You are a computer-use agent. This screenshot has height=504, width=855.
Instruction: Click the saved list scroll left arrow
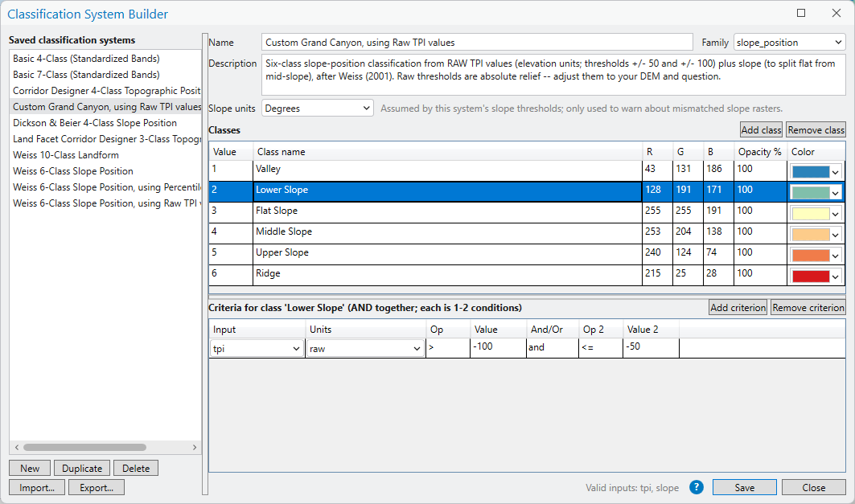(16, 448)
